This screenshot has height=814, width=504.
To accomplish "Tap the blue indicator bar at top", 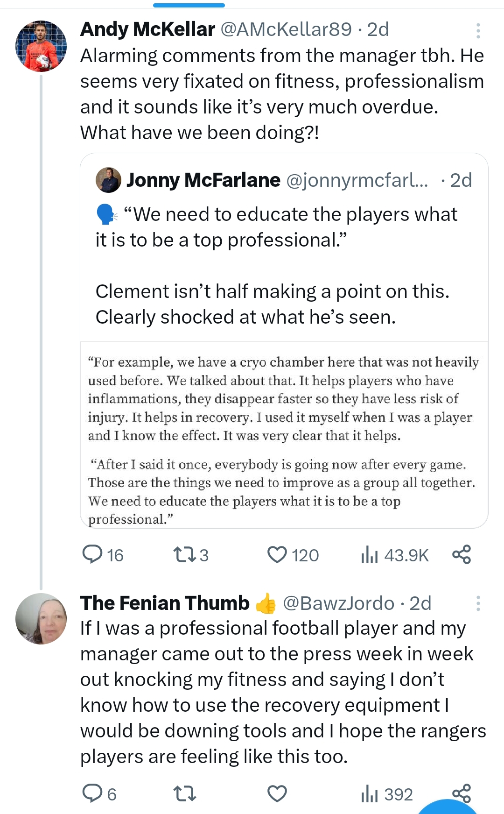I will point(189,5).
